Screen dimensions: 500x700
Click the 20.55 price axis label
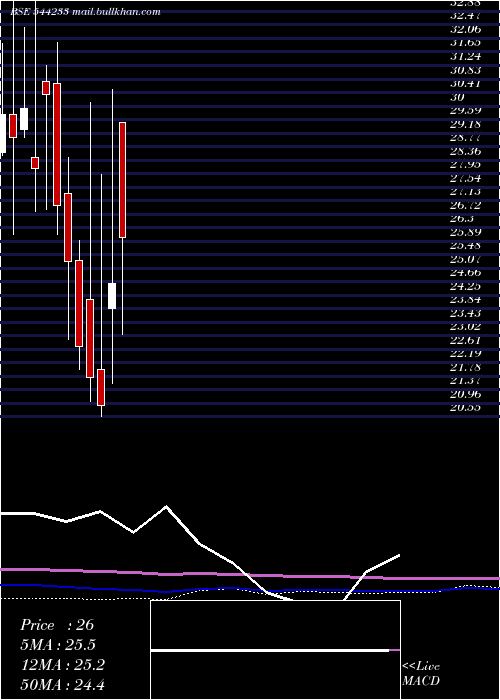466,407
